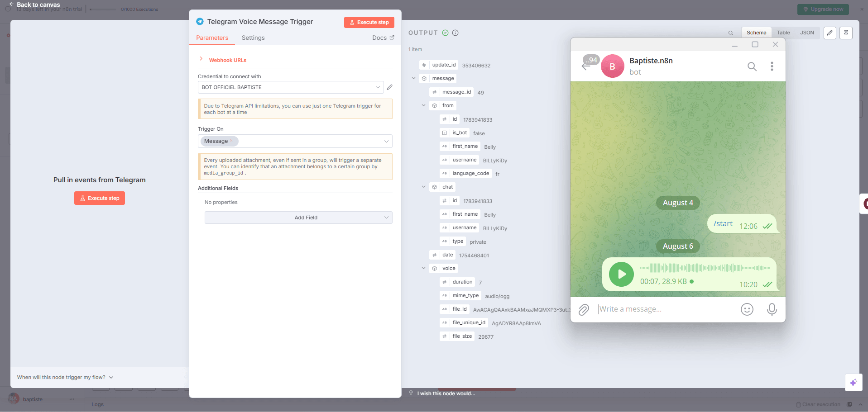This screenshot has width=868, height=412.
Task: Remove the Message tag from Trigger On
Action: coord(231,141)
